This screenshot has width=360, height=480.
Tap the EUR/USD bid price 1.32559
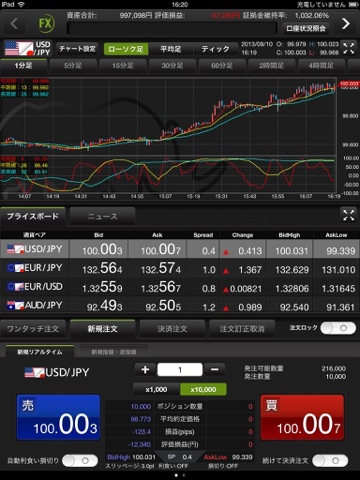[102, 287]
